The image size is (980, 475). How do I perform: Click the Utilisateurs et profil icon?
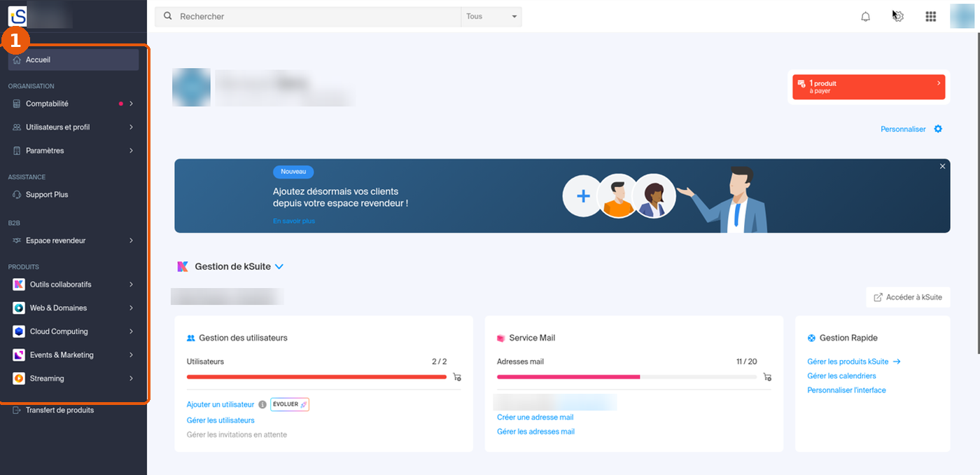17,128
